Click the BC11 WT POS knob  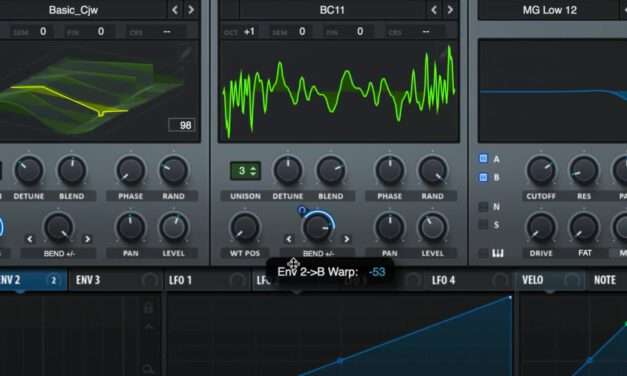tap(245, 227)
